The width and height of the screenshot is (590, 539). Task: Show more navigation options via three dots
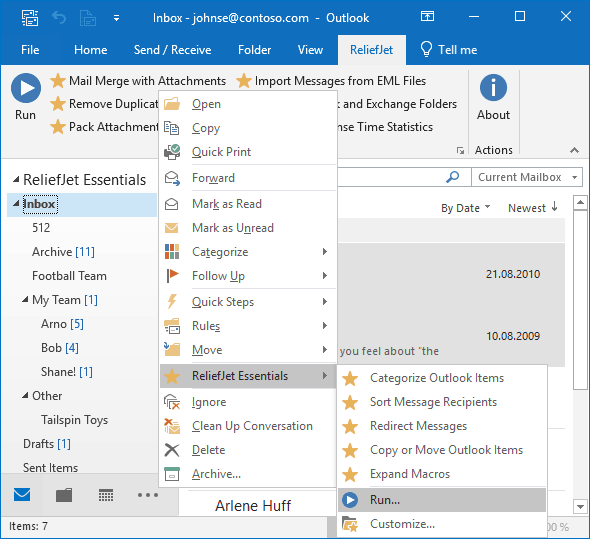tap(148, 495)
